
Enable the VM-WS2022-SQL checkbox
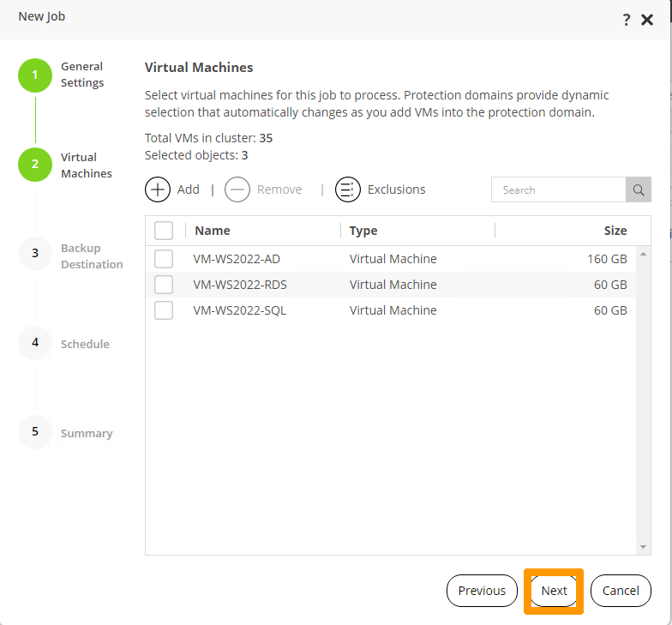[164, 310]
